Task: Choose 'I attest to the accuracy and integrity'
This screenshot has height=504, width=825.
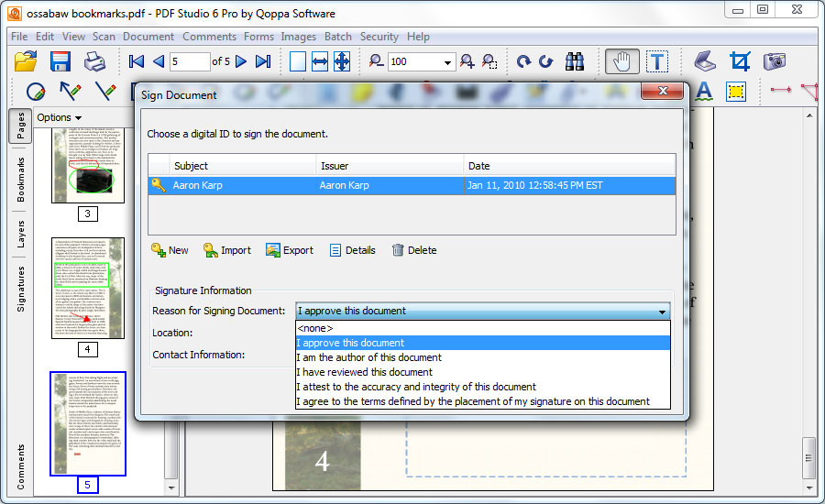Action: (482, 388)
